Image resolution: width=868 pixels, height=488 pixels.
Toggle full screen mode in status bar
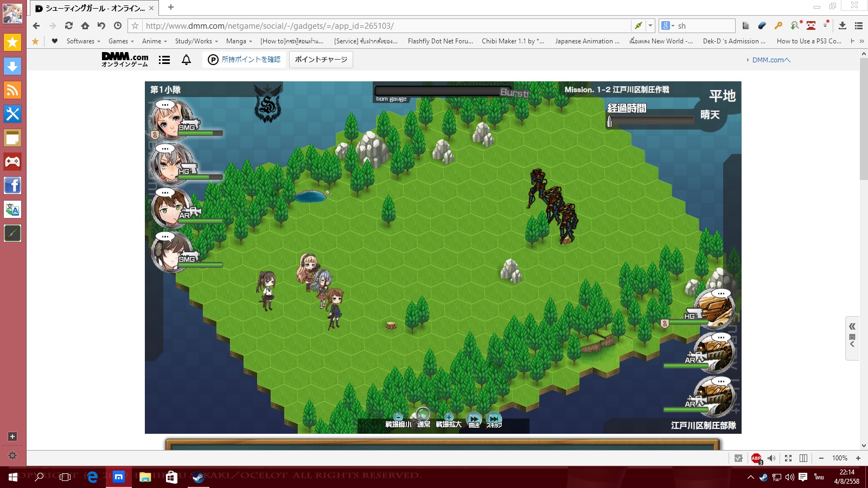pos(788,458)
